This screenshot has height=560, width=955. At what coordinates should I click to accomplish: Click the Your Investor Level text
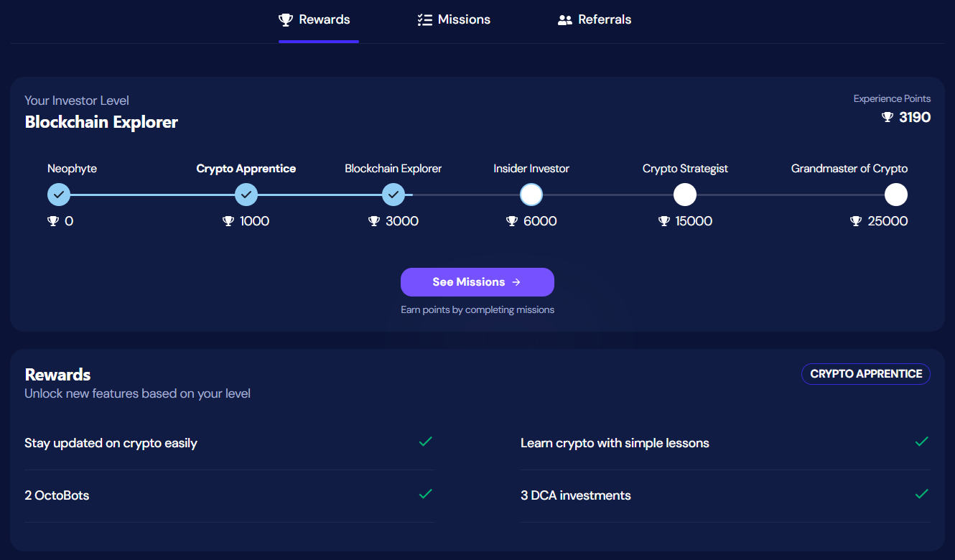pyautogui.click(x=77, y=101)
